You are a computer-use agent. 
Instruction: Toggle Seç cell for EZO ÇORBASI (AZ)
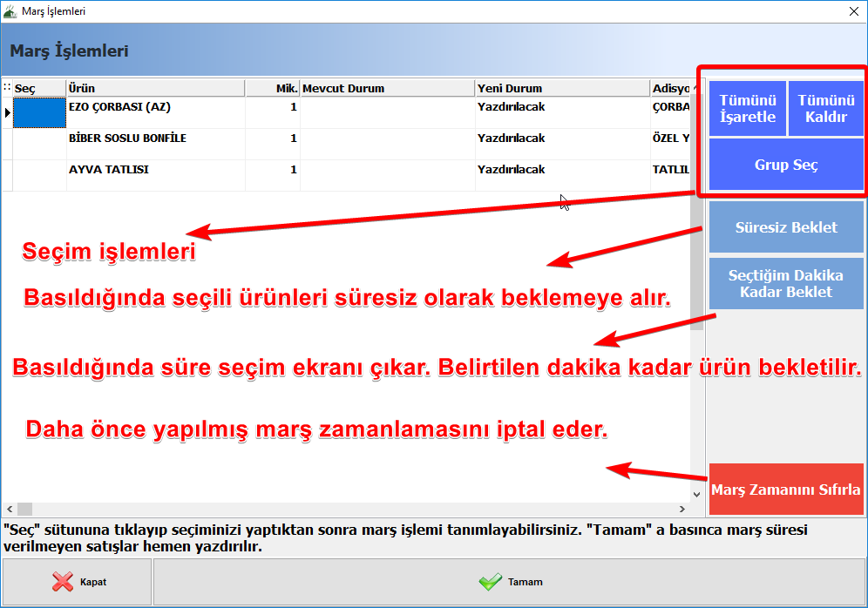39,113
